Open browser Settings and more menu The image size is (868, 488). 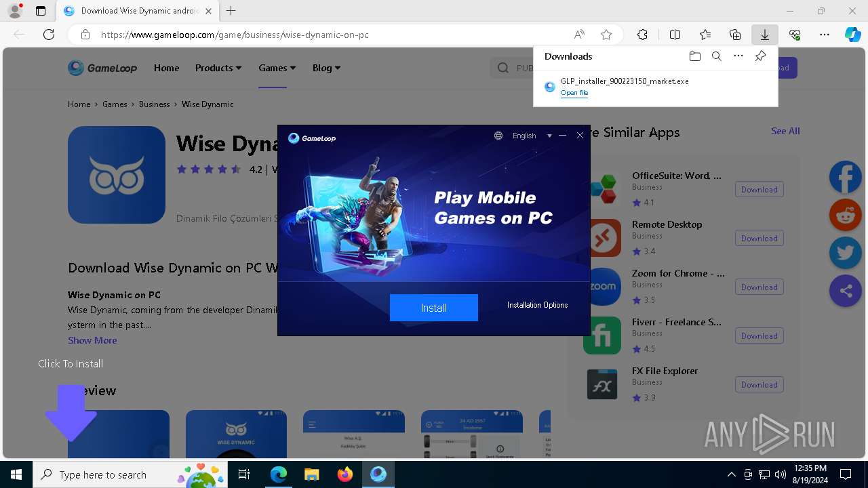(825, 35)
